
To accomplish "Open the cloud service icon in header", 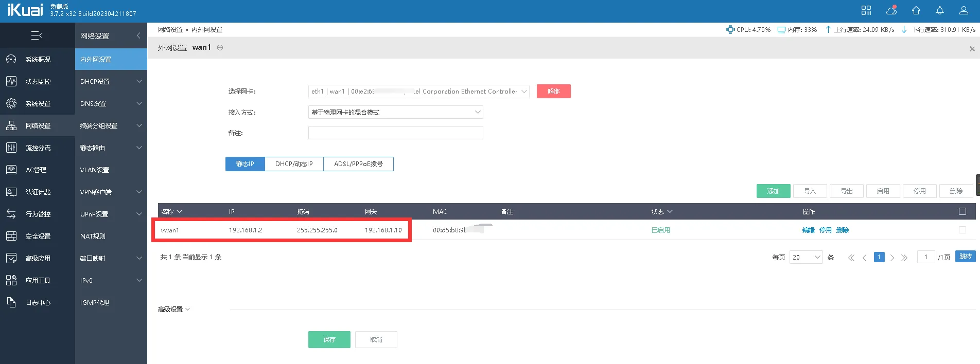I will (891, 10).
